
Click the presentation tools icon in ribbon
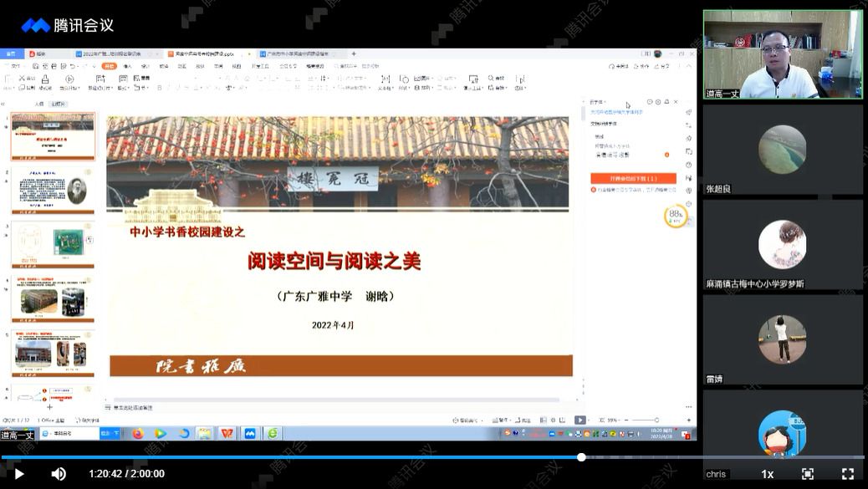[473, 79]
